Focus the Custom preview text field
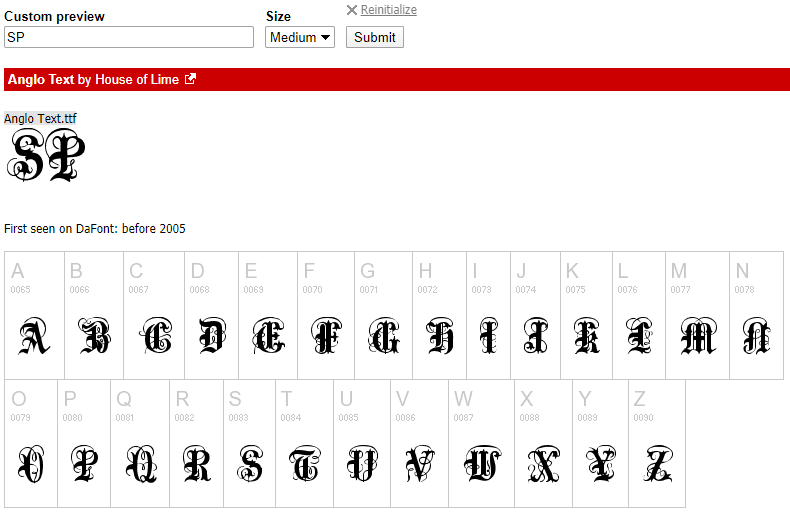This screenshot has height=515, width=790. coord(129,37)
